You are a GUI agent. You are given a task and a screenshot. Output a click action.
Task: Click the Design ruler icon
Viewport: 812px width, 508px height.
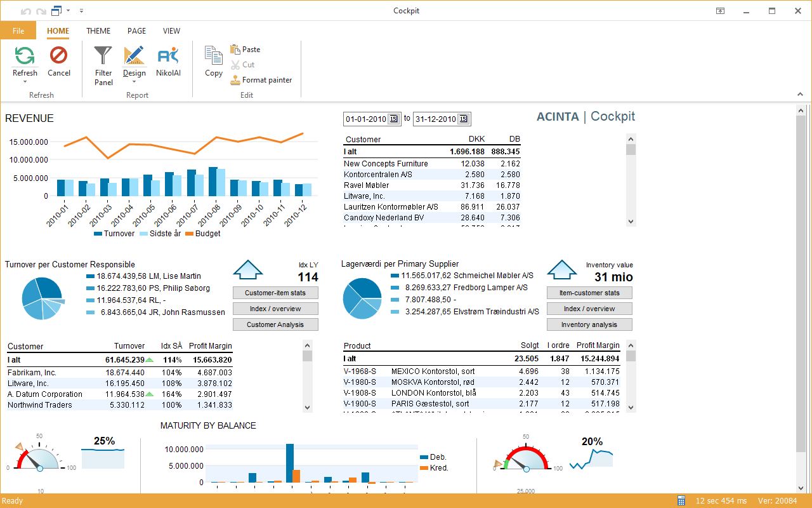tap(134, 56)
